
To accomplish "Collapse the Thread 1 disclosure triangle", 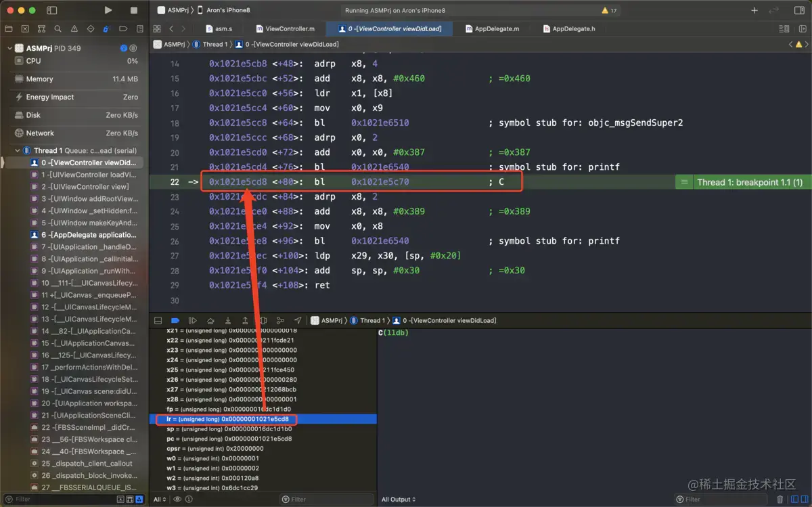I will click(x=18, y=150).
